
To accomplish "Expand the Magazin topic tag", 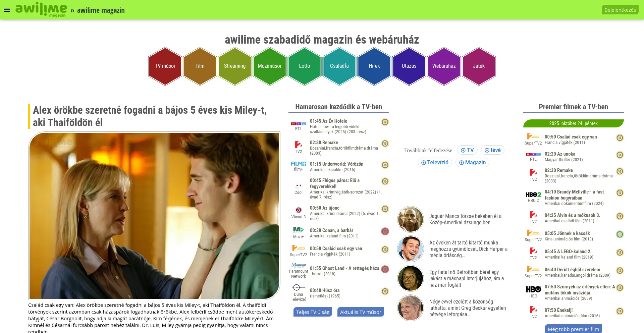I will point(472,162).
